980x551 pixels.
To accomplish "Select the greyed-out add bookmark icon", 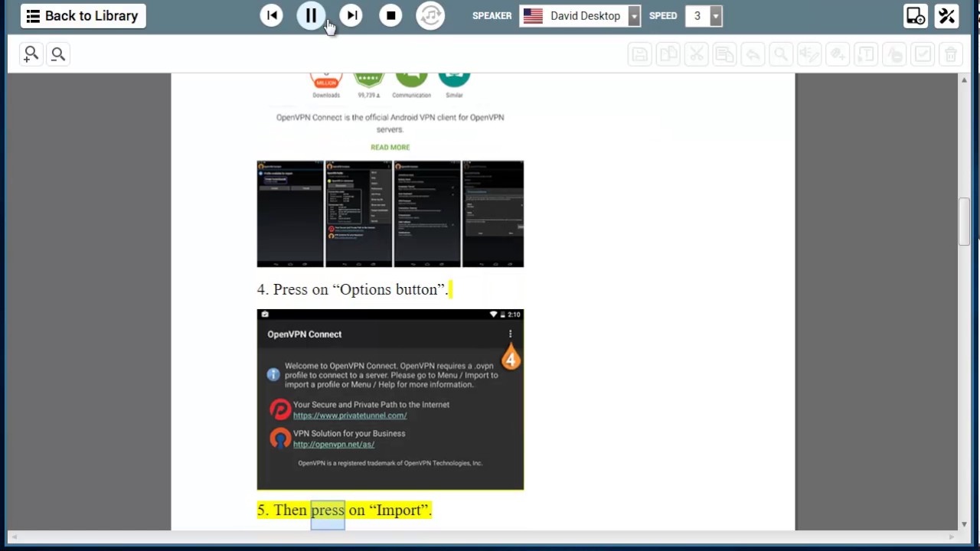I will [838, 54].
